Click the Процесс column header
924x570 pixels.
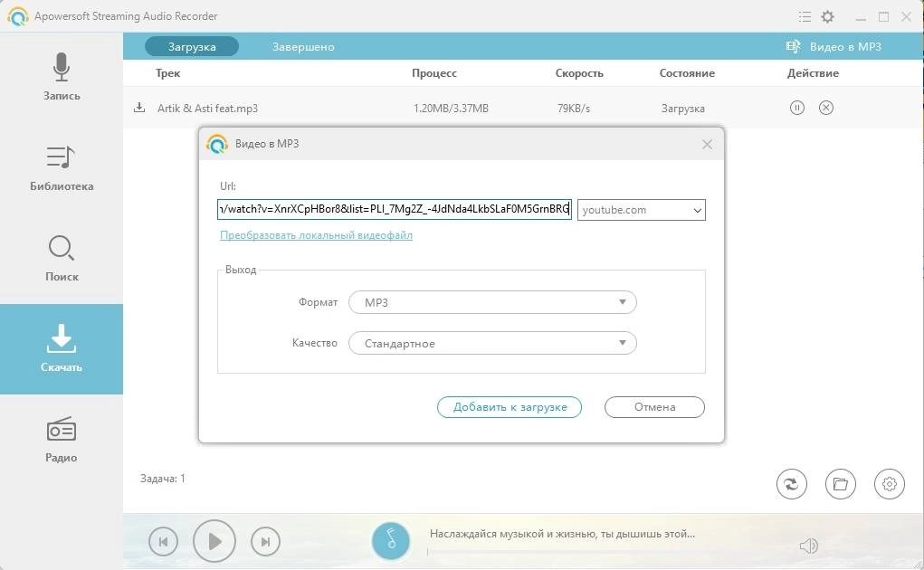pos(434,73)
